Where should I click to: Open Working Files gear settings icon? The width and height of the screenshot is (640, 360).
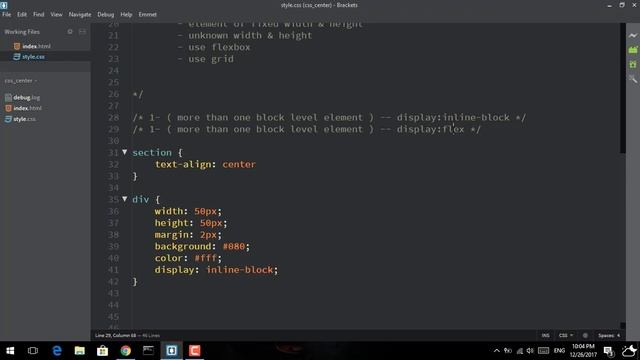click(x=70, y=31)
